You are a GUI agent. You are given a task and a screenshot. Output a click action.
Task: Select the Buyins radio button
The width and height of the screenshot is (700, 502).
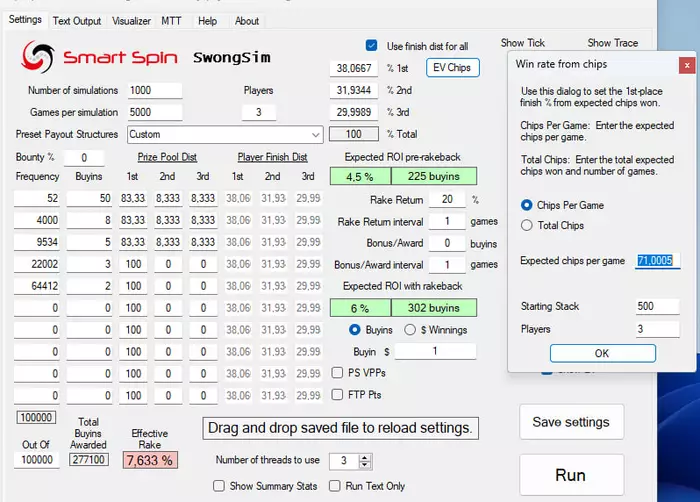click(354, 330)
